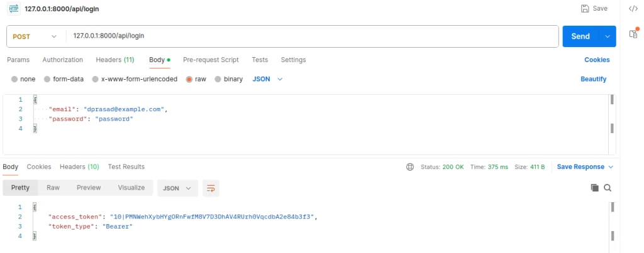Click the HTTP request icon in title
The image size is (644, 253).
[x=13, y=9]
